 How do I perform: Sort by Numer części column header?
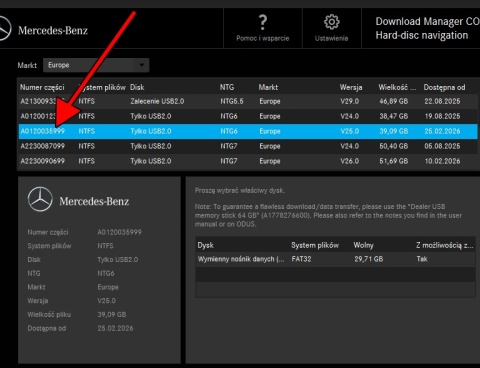[x=42, y=87]
